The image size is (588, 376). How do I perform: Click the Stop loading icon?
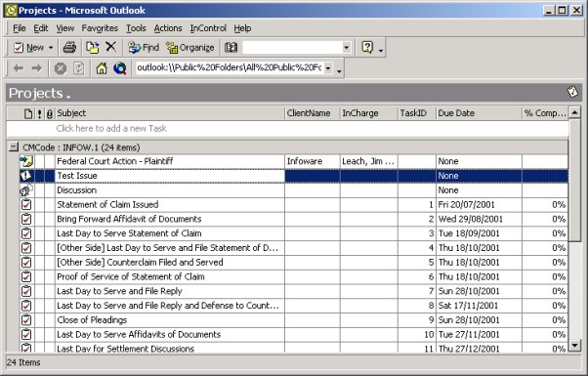[61, 68]
